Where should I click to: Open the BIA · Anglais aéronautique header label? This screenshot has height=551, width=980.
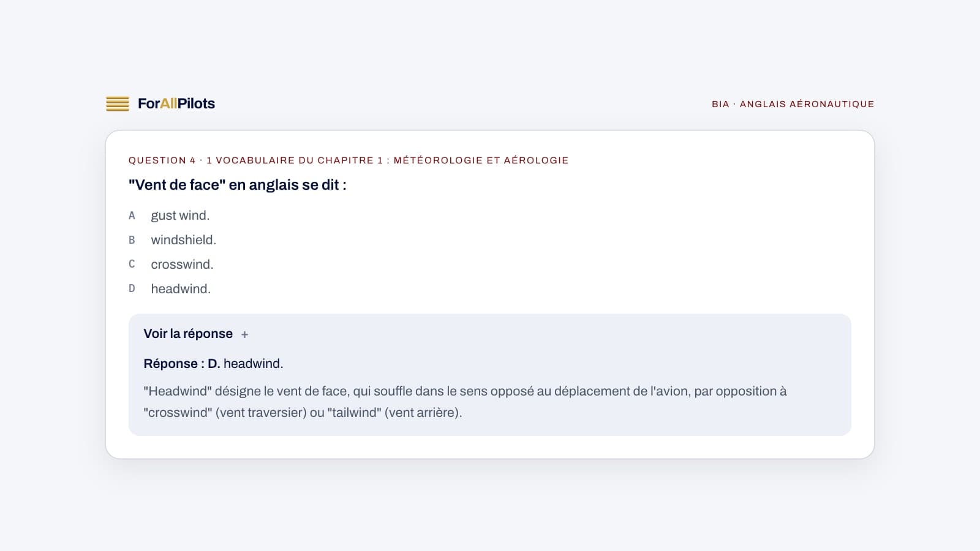(x=793, y=104)
